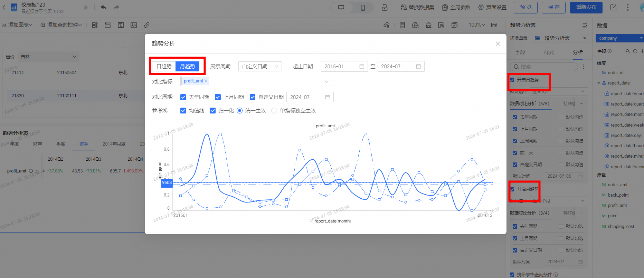Screen dimensions: 644x278
Task: Click the 重新发布 button
Action: tap(586, 7)
